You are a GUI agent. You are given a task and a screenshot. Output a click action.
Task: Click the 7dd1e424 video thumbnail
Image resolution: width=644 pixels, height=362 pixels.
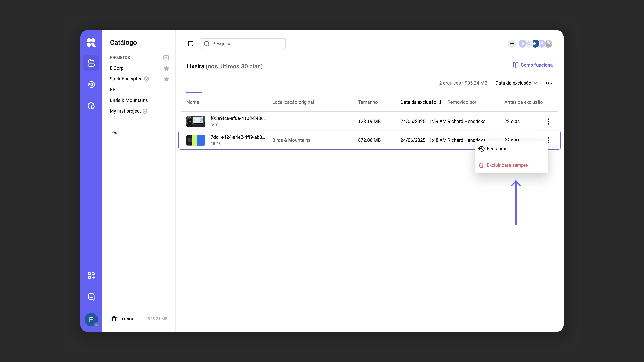click(x=196, y=140)
